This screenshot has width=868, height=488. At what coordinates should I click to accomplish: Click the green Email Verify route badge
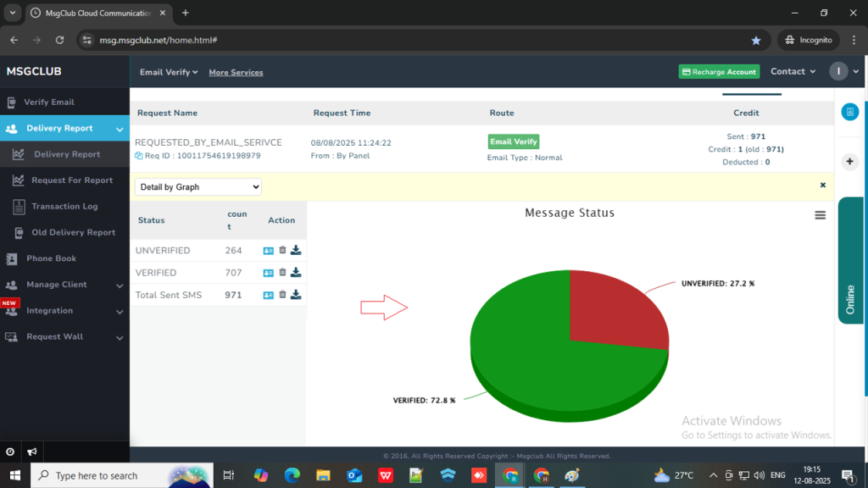pos(513,141)
